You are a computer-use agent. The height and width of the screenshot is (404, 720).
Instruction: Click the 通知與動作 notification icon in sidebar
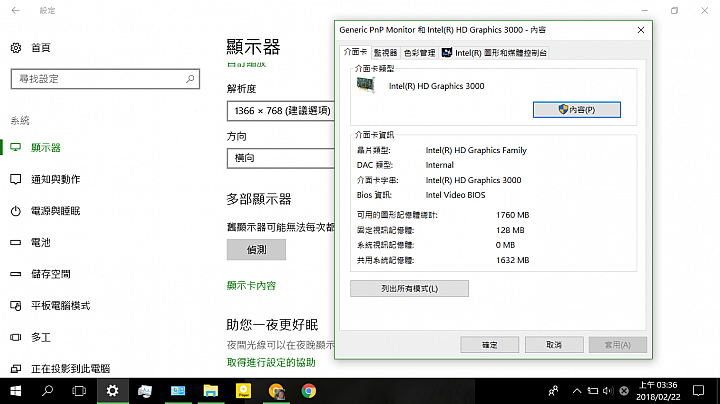click(16, 180)
